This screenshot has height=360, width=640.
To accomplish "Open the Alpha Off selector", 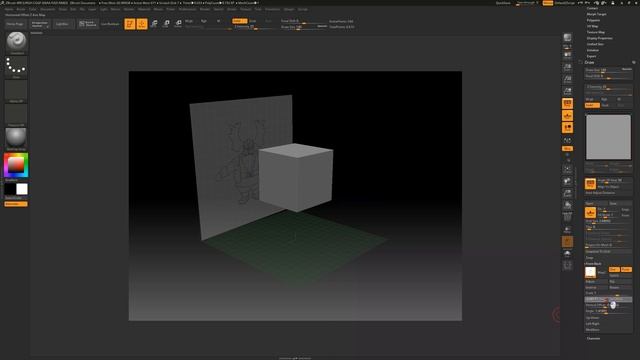I will pos(16,91).
